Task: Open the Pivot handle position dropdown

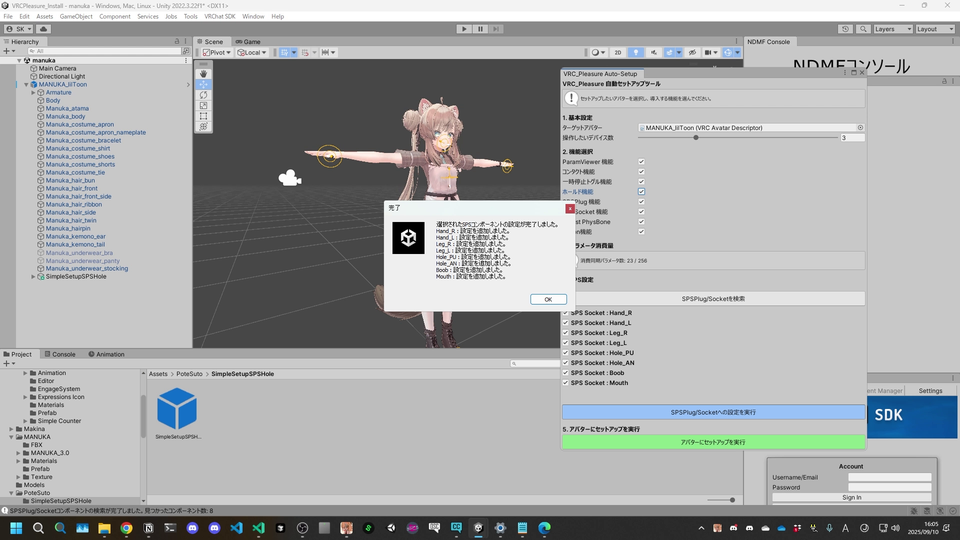Action: (217, 53)
